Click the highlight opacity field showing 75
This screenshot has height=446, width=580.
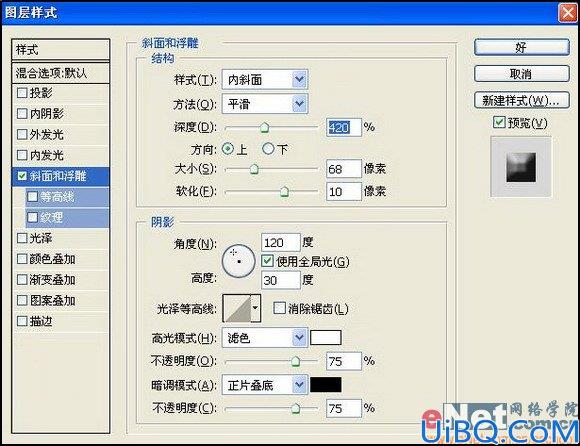(x=344, y=361)
